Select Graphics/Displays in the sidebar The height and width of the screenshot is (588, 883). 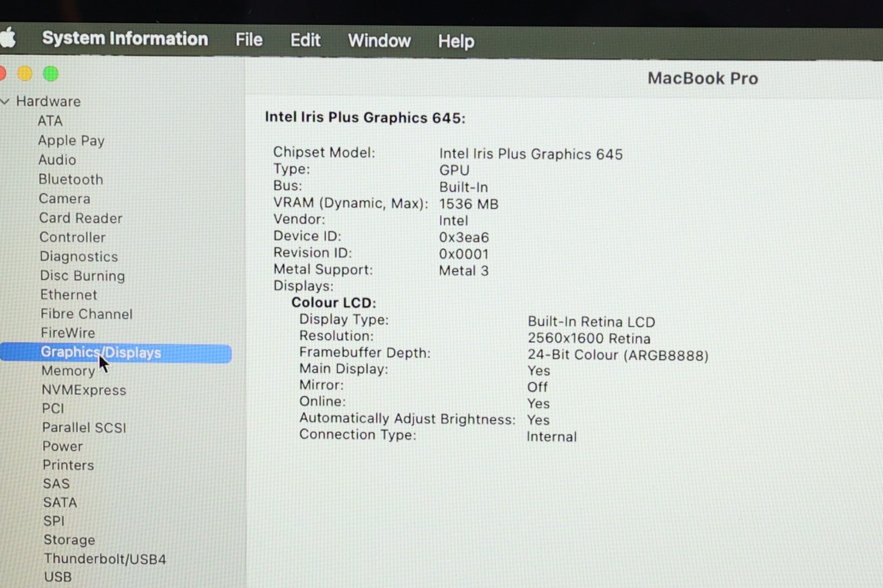pos(101,352)
